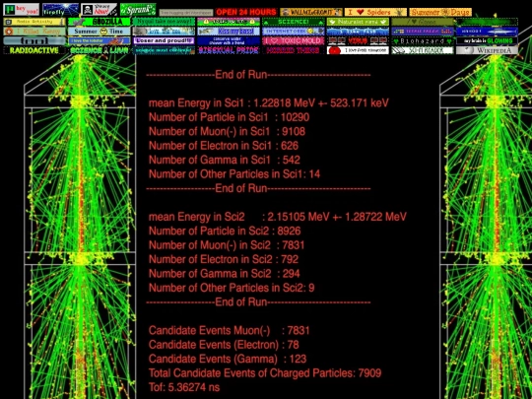This screenshot has width=532, height=399.
Task: Click the 'Summer Time' smiley badge
Action: tap(100, 32)
